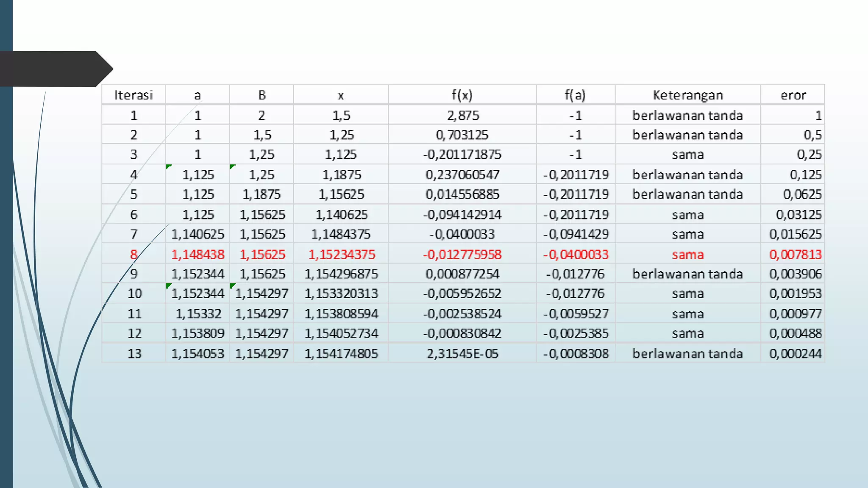
Task: Click f(a) value -0,0941429
Action: (x=576, y=234)
